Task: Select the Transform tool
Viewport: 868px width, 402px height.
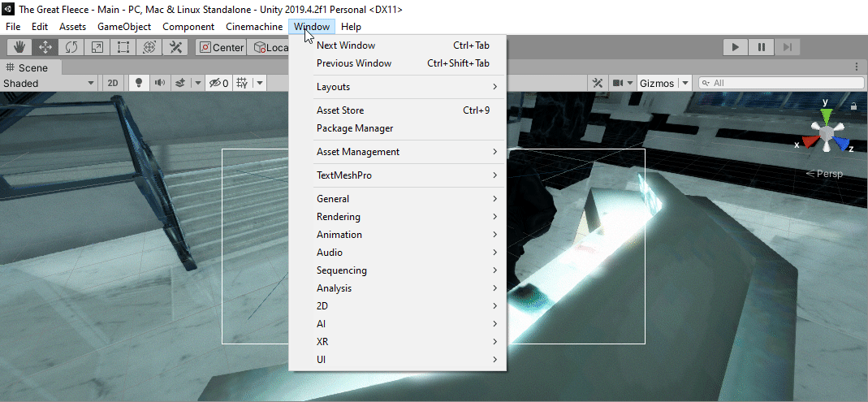Action: point(149,48)
